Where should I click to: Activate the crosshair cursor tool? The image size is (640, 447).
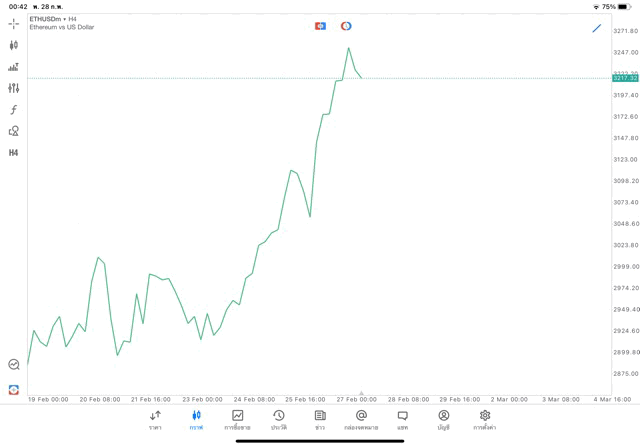point(13,23)
